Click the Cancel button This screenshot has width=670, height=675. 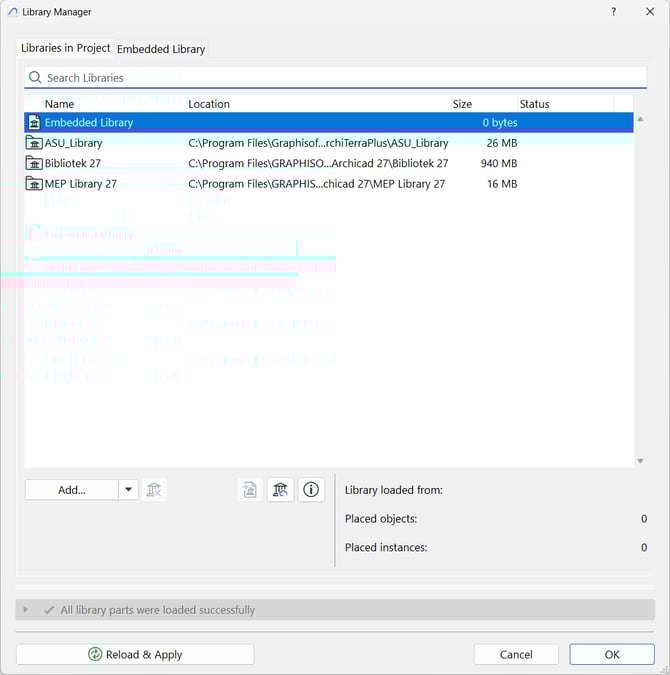point(516,654)
